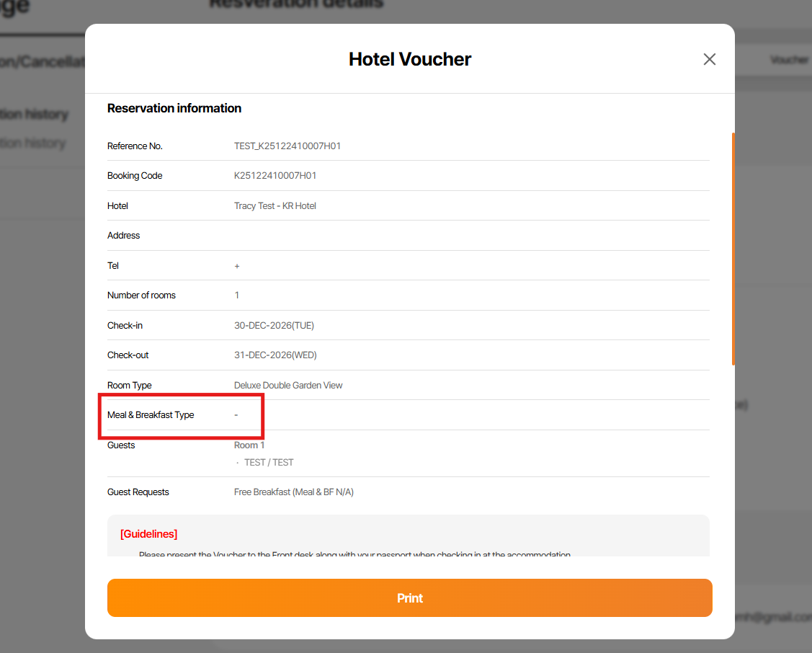Viewport: 812px width, 653px height.
Task: Click the Address field label
Action: (124, 236)
